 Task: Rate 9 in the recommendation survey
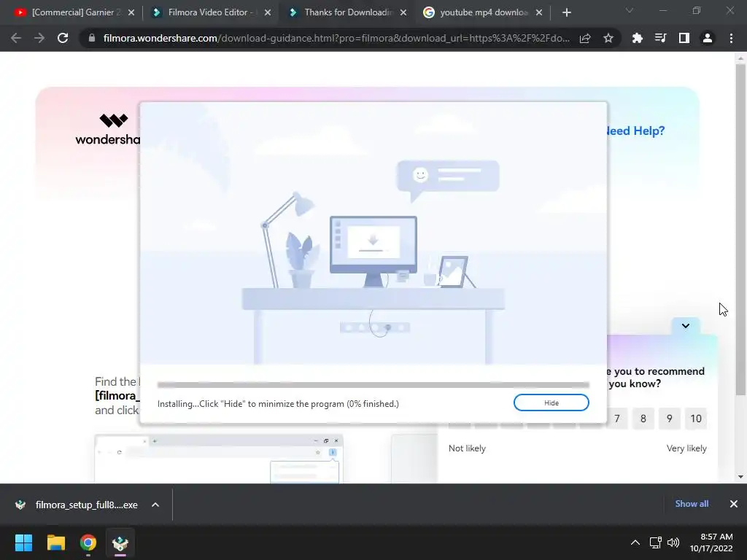[x=670, y=419]
